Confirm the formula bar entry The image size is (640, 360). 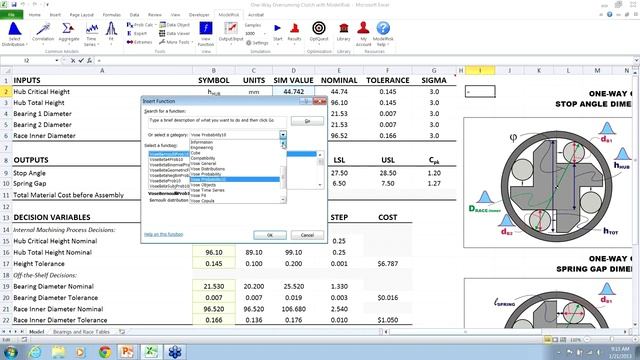(x=81, y=60)
